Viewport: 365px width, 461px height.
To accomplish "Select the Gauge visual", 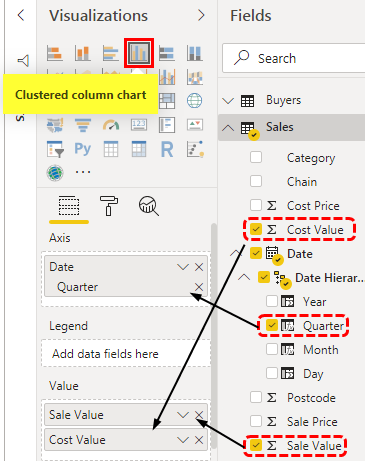I will pyautogui.click(x=111, y=125).
